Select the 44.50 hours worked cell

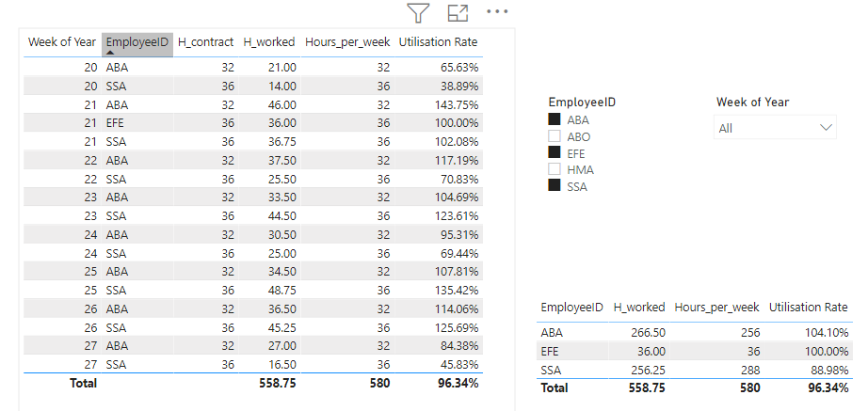(x=281, y=215)
